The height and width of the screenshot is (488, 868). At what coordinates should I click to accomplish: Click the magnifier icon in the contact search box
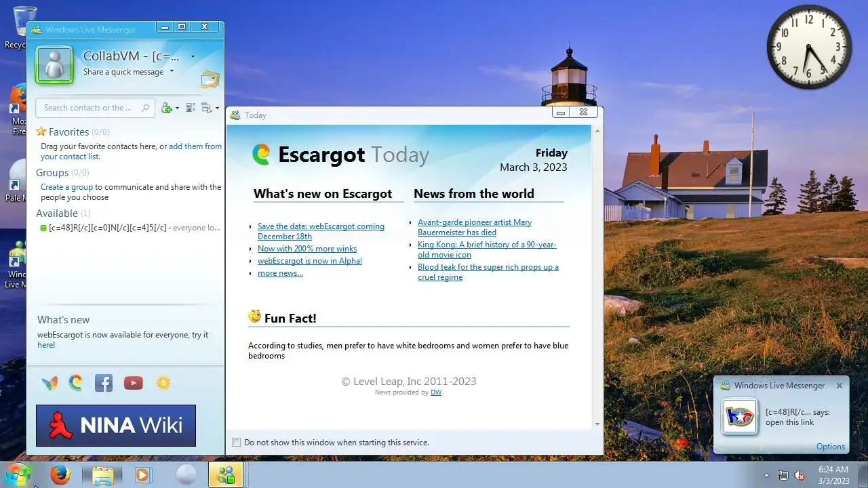coord(145,108)
